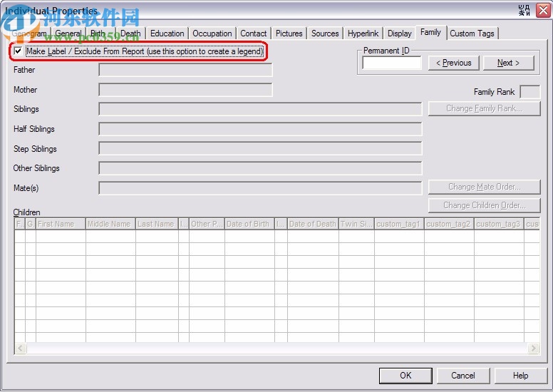Click the Family Rank field
This screenshot has width=553, height=392.
(x=530, y=92)
